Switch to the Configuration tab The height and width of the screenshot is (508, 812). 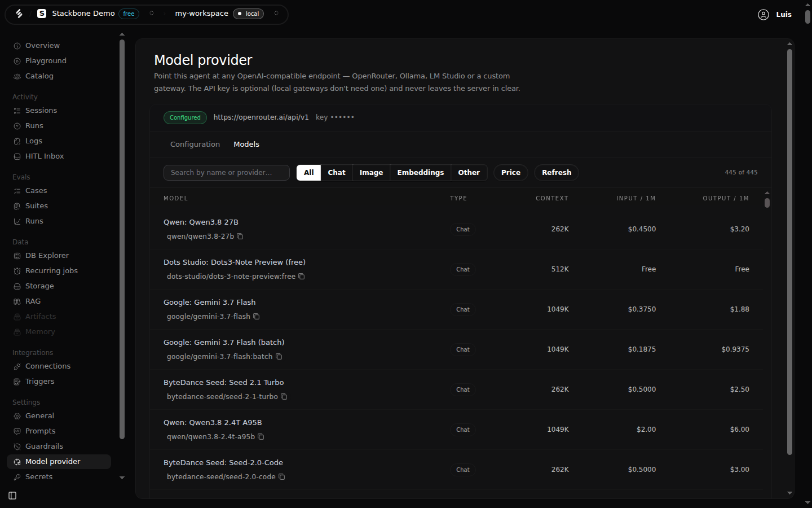[x=195, y=144]
